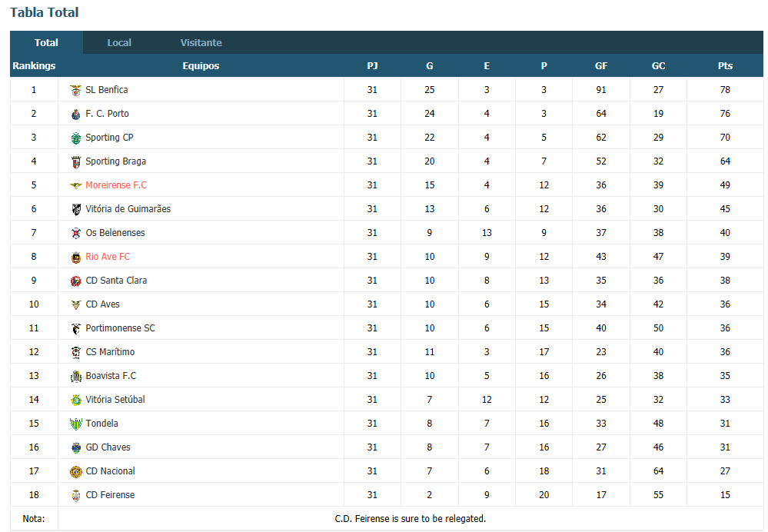Click the Sporting CP green crest icon
Image resolution: width=768 pixels, height=532 pixels.
(x=76, y=138)
